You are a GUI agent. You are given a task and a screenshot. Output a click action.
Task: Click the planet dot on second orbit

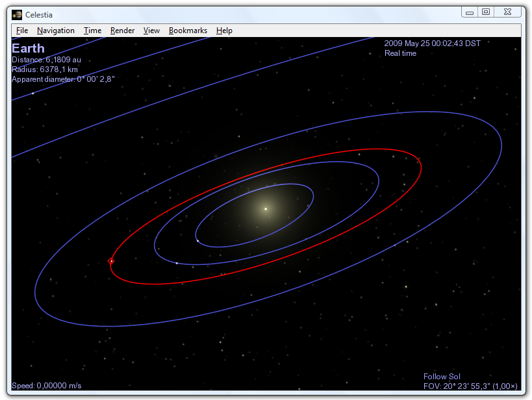[x=177, y=263]
